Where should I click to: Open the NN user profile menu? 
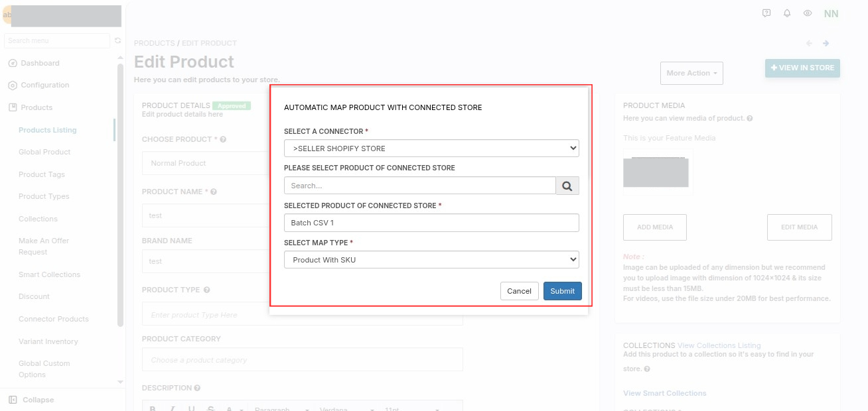831,13
